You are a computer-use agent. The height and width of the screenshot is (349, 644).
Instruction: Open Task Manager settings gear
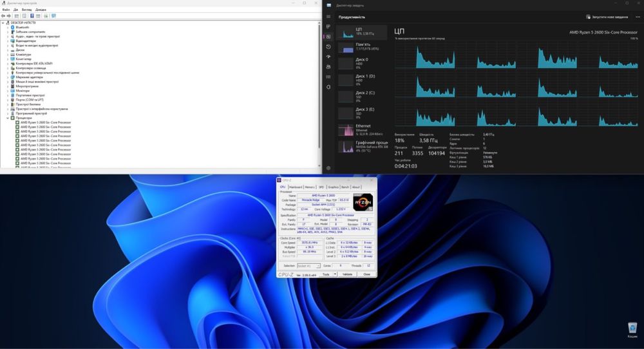328,168
